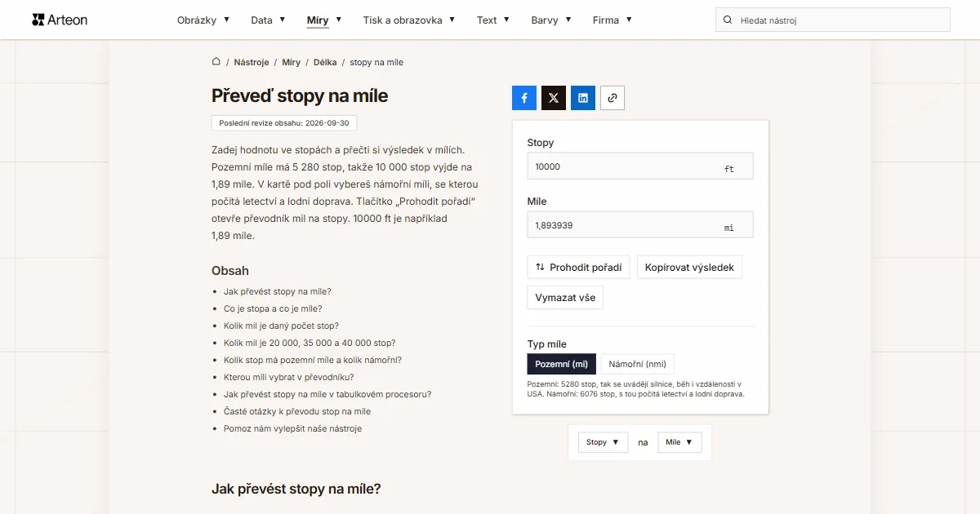Expand the Obrázky menu
980x514 pixels.
click(x=203, y=20)
